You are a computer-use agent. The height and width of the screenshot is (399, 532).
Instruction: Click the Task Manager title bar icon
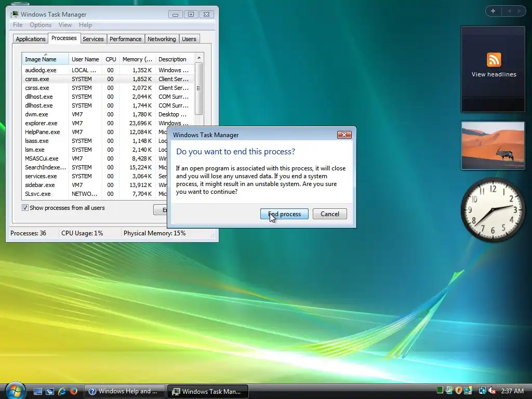click(x=14, y=14)
